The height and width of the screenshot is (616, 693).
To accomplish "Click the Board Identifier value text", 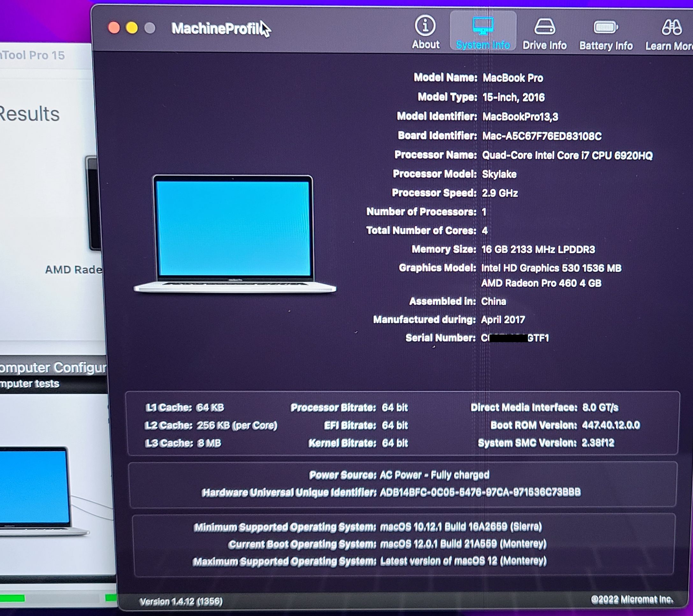I will [x=541, y=136].
